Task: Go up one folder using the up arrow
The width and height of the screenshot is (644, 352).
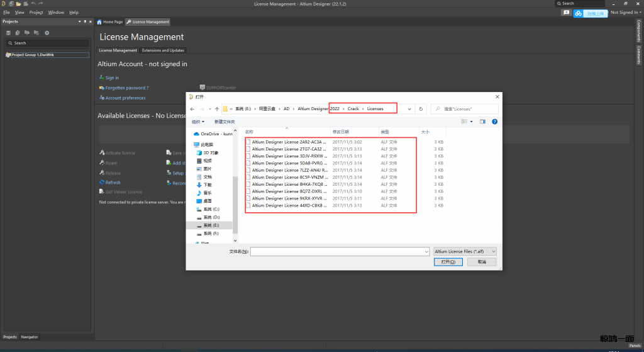Action: [217, 109]
